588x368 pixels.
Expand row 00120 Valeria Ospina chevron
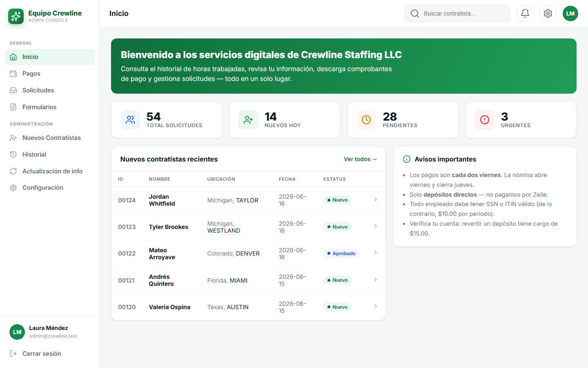376,306
